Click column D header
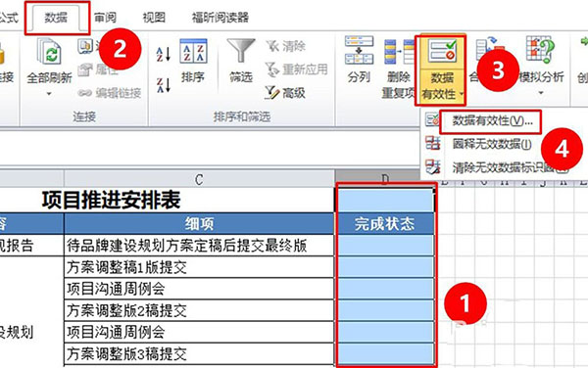This screenshot has width=588, height=368. (385, 178)
